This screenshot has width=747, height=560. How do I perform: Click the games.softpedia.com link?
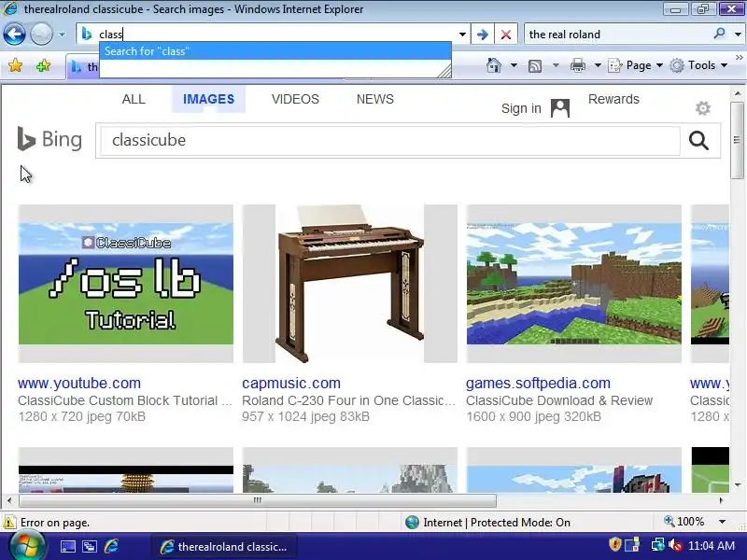click(538, 383)
